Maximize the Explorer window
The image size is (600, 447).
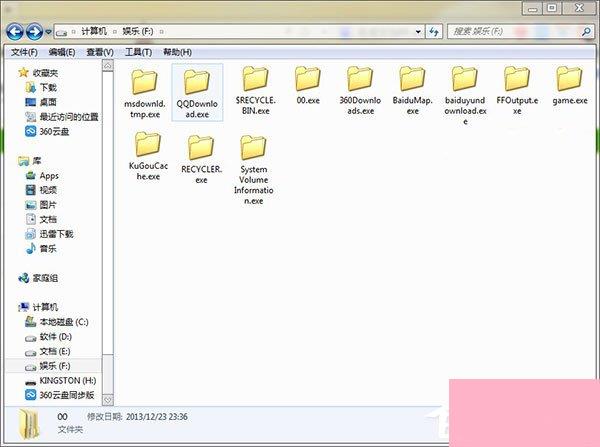tap(552, 8)
